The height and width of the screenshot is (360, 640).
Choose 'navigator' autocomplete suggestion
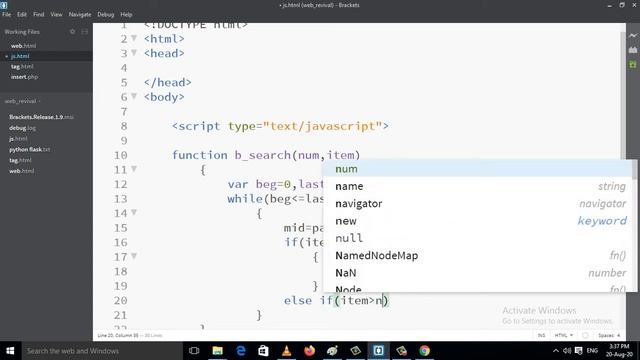point(478,204)
